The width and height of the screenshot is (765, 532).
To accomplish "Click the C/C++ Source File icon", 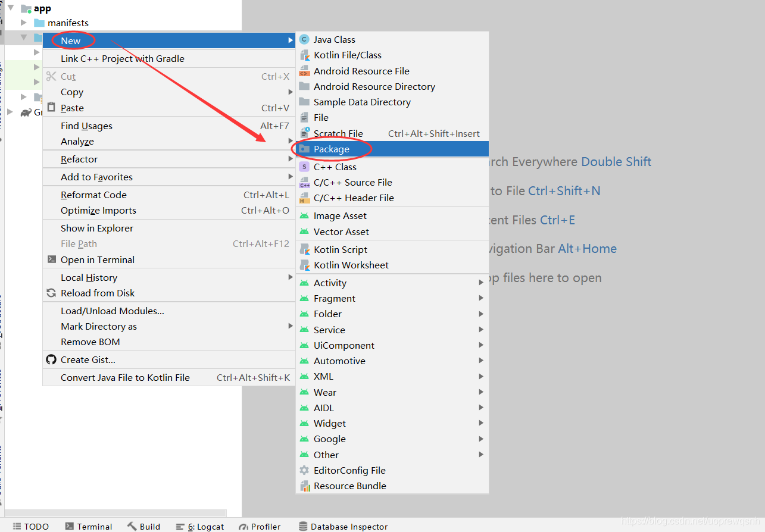I will [304, 183].
